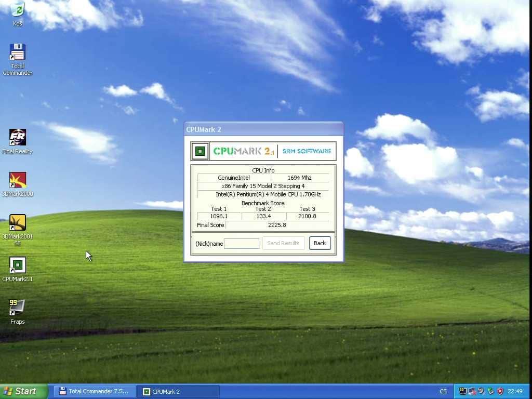Focus the (Nick)name input field
The image size is (532, 399).
click(x=242, y=243)
